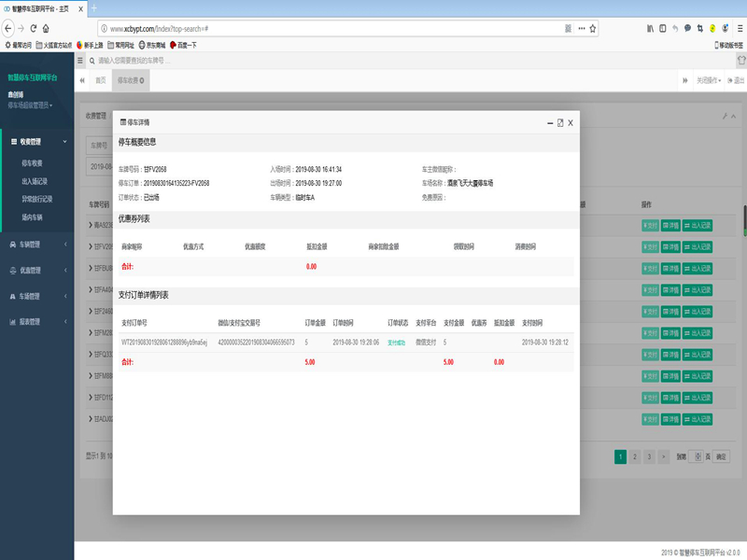Click the star bookmark icon in address bar

pos(590,28)
